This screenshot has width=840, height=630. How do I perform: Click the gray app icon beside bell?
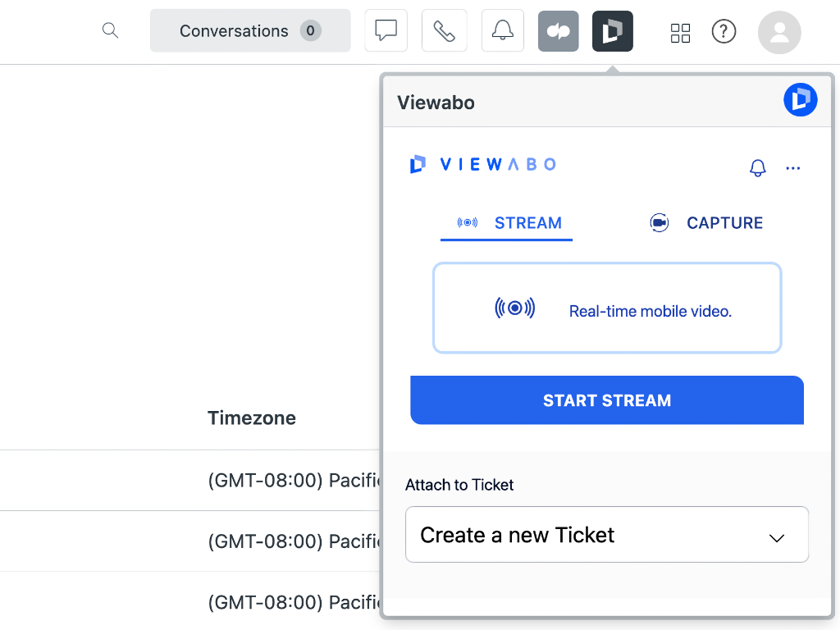pos(558,31)
